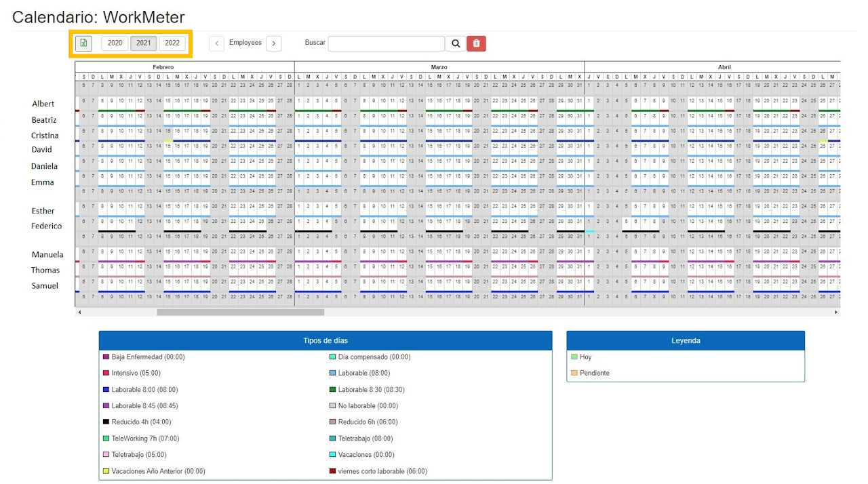Click the Excel export icon

pyautogui.click(x=83, y=43)
